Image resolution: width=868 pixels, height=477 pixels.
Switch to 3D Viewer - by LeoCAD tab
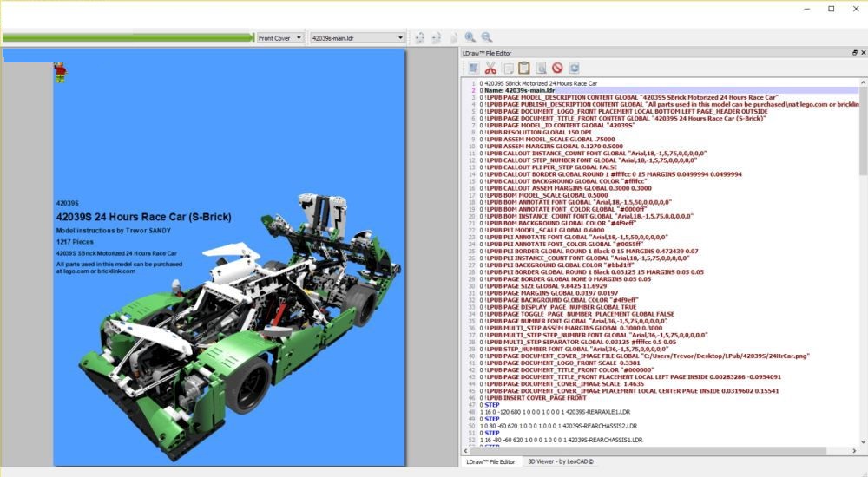click(561, 462)
